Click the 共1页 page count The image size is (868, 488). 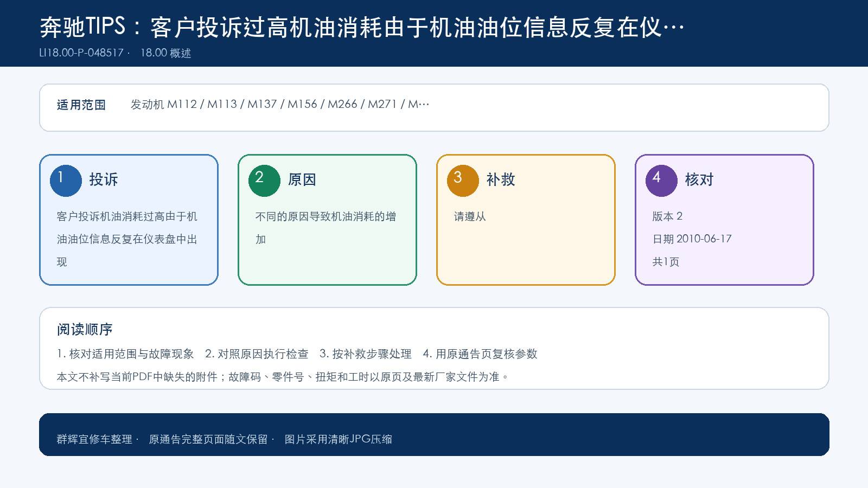click(666, 262)
